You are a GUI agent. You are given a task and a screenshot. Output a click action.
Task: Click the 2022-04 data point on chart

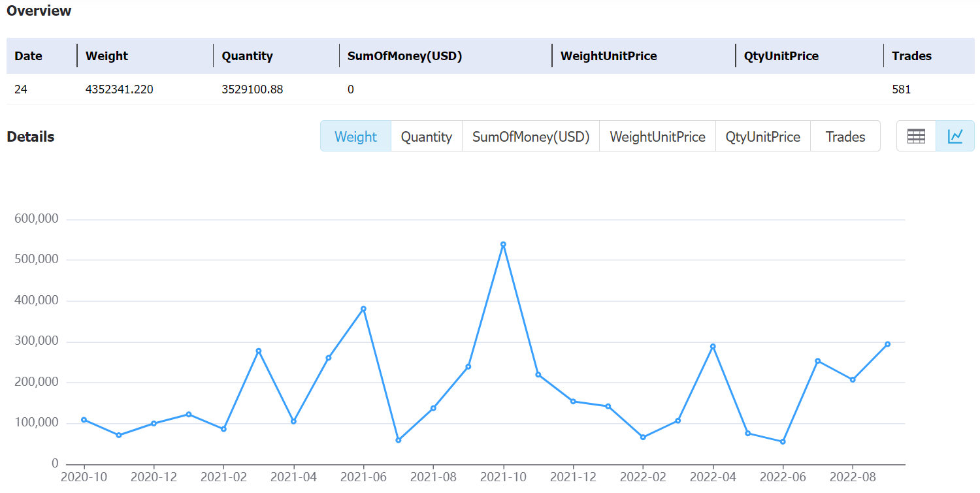click(713, 347)
